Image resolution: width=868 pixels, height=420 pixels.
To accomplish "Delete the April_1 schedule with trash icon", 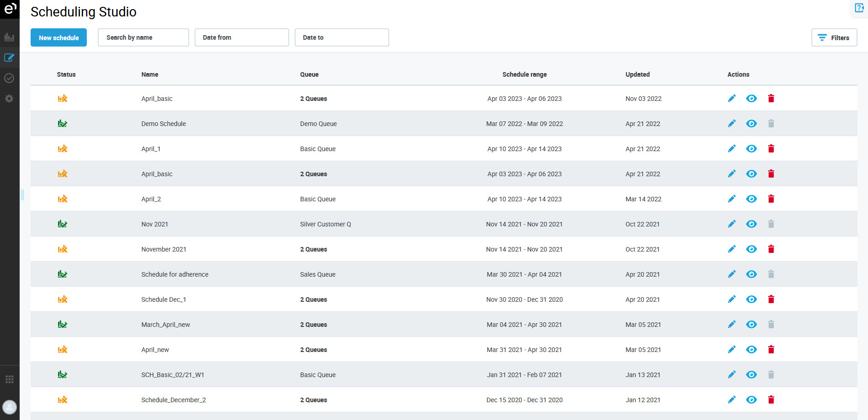I will (771, 149).
